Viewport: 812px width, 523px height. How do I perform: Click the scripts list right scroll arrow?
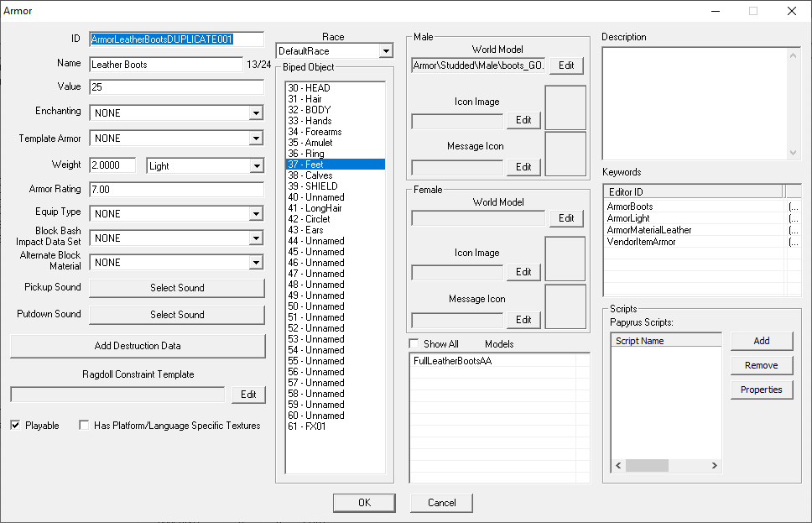[714, 465]
